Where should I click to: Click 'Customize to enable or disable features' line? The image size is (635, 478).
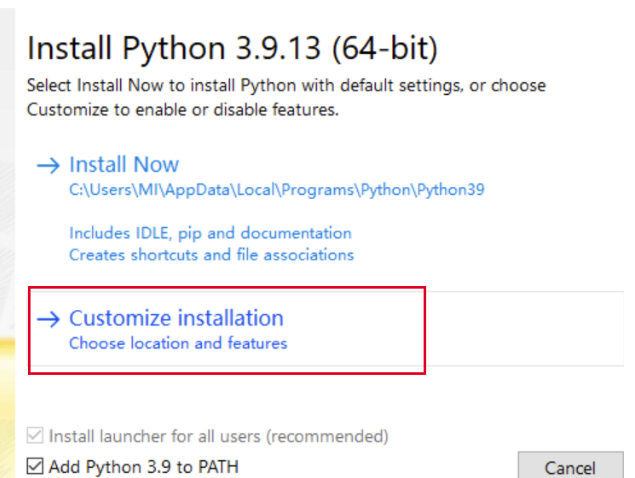pos(183,110)
